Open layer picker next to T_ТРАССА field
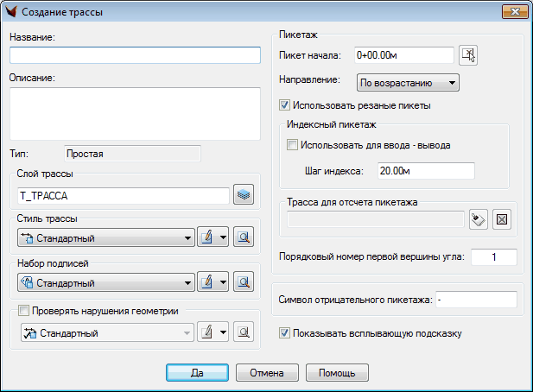Image resolution: width=533 pixels, height=392 pixels. click(244, 195)
